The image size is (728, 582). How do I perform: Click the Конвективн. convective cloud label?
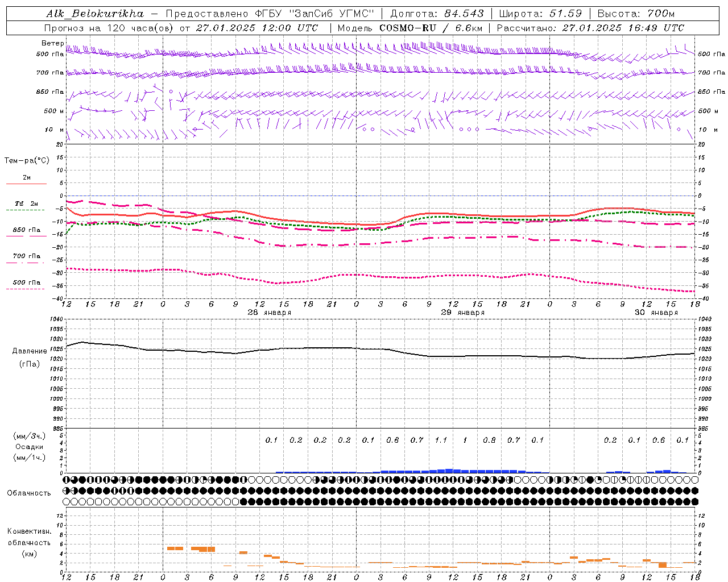29,531
